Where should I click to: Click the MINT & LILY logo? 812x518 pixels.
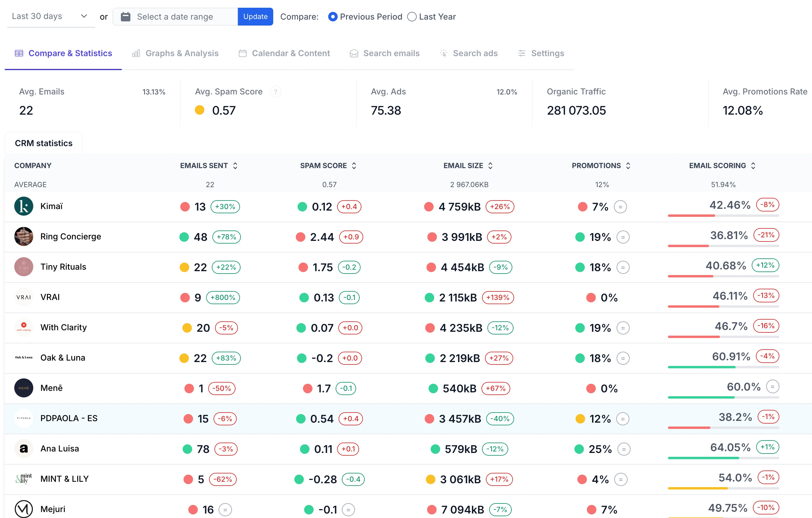click(x=23, y=478)
